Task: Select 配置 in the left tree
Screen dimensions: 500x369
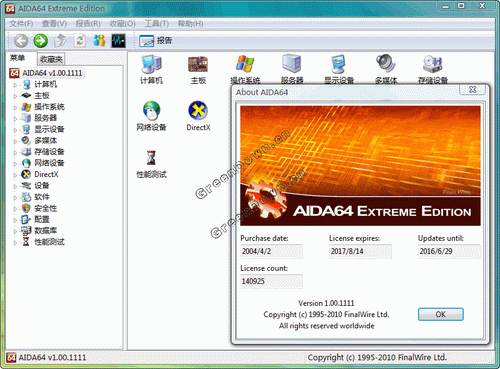Action: (42, 219)
